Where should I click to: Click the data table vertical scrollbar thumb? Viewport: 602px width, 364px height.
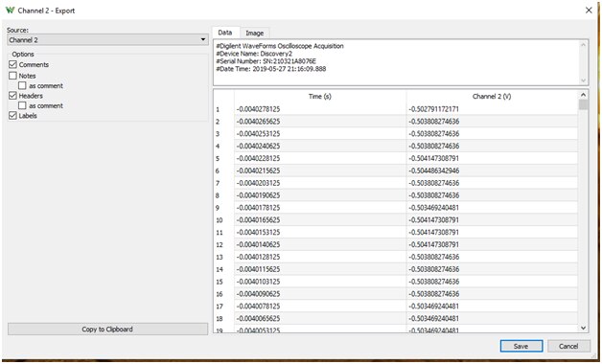[x=583, y=104]
